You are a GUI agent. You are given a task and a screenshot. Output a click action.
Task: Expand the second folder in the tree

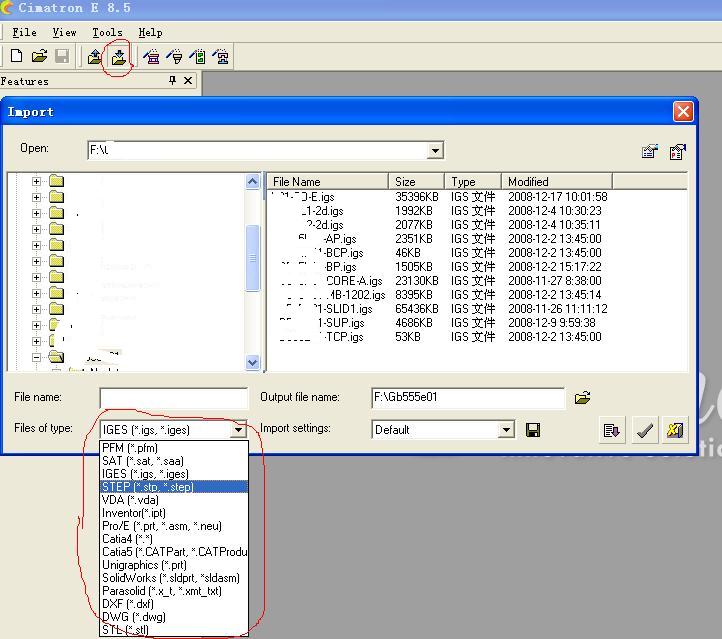click(36, 198)
